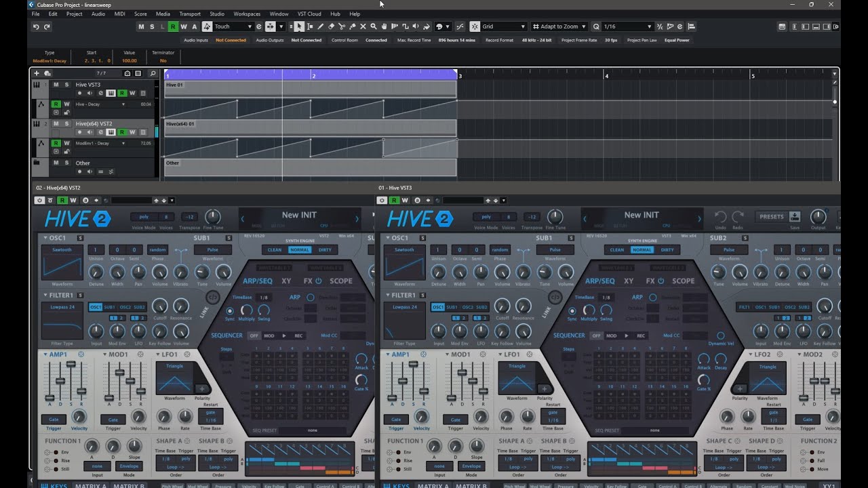Open the File menu
Viewport: 868px width, 488px height.
[35, 14]
